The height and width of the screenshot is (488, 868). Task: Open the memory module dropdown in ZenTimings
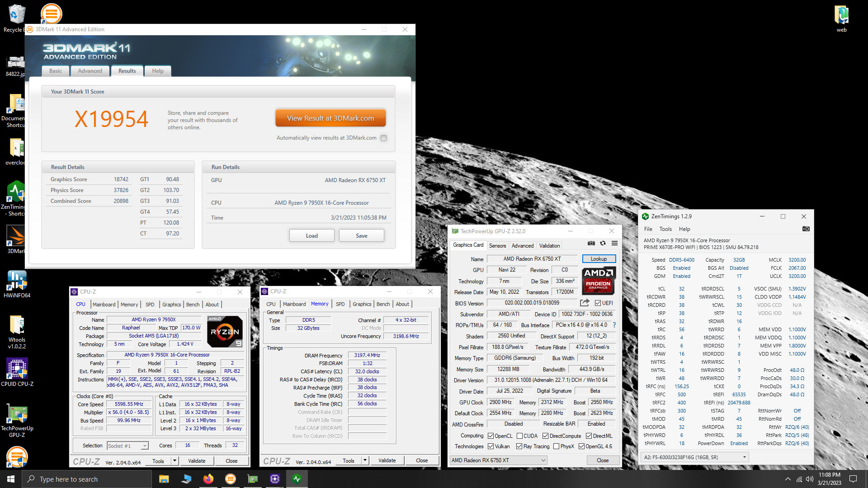(x=694, y=457)
